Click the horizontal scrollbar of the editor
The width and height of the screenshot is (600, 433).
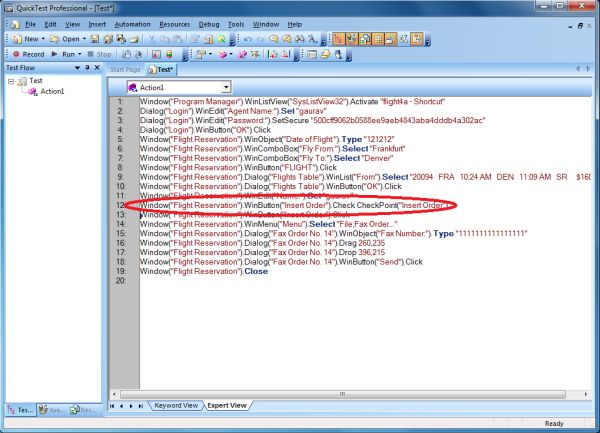click(342, 394)
